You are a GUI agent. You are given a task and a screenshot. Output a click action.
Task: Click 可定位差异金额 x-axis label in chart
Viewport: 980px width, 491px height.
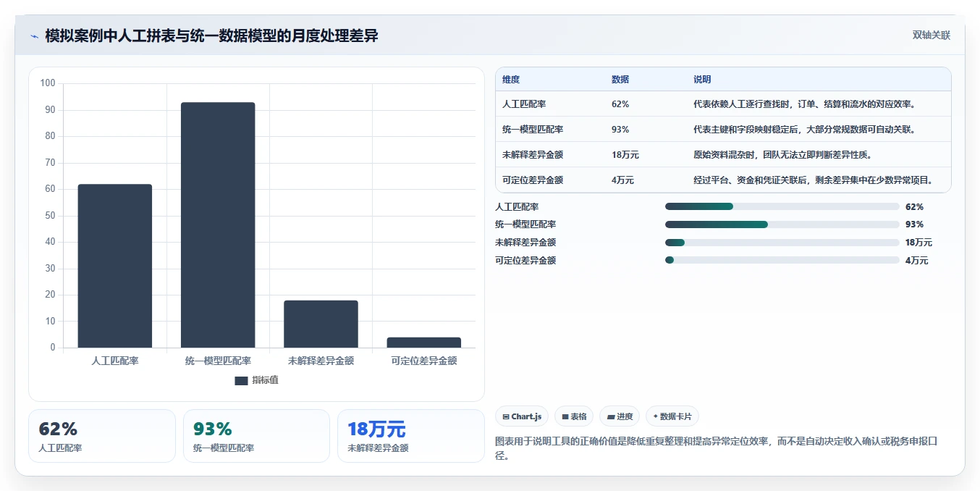(424, 361)
